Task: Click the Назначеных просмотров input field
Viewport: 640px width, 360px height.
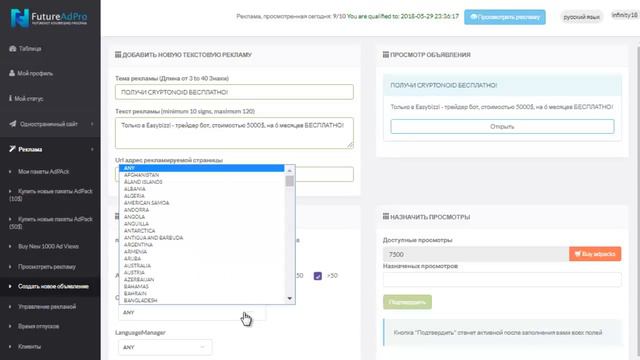Action: pos(502,280)
